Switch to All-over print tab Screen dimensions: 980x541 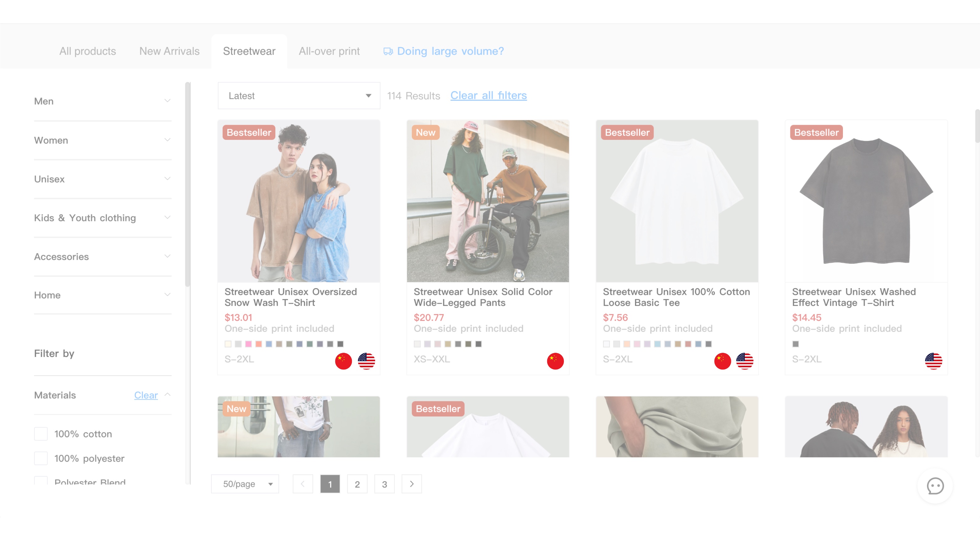[x=329, y=50]
